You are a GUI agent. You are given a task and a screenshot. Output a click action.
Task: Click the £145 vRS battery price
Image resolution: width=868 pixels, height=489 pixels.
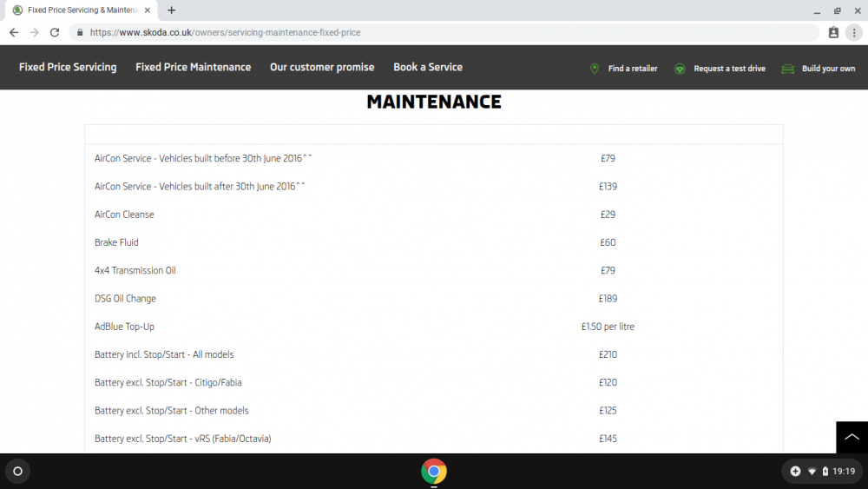[x=608, y=439]
